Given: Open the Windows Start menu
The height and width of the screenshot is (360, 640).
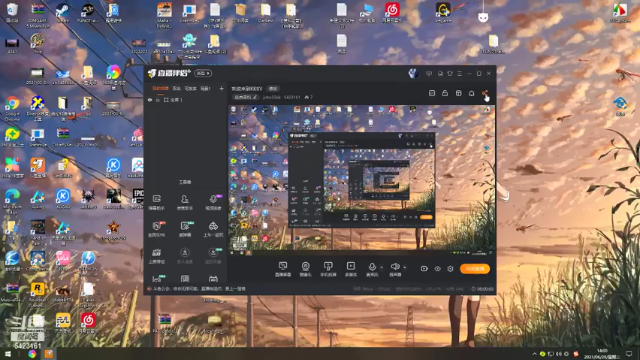Looking at the screenshot, I should [8, 354].
